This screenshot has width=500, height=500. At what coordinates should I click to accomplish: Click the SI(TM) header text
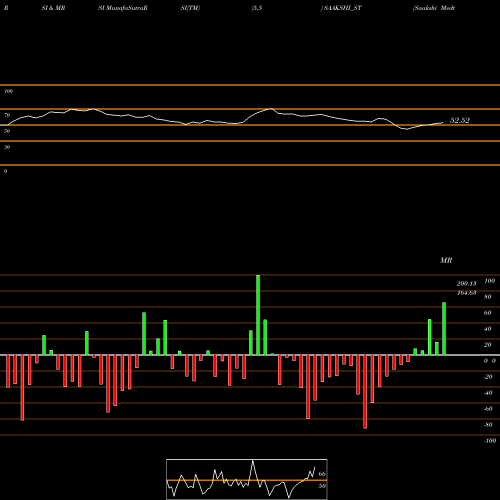coord(190,8)
